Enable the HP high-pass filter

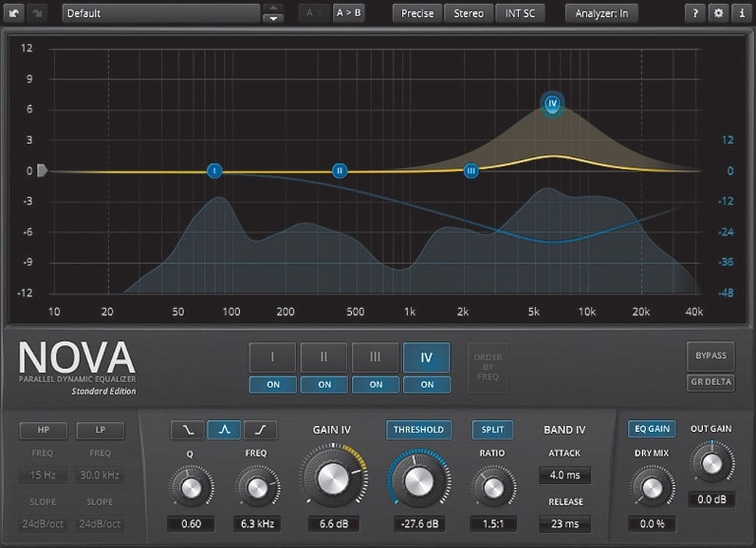(x=43, y=430)
